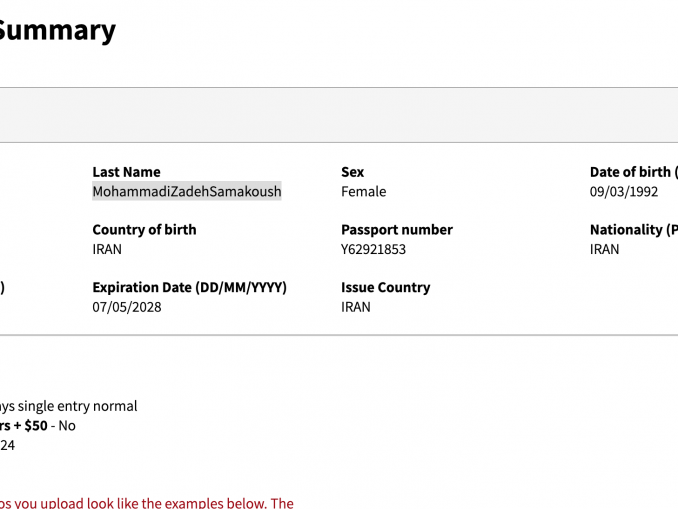This screenshot has height=509, width=678.
Task: Click the Passport number label
Action: tap(397, 229)
